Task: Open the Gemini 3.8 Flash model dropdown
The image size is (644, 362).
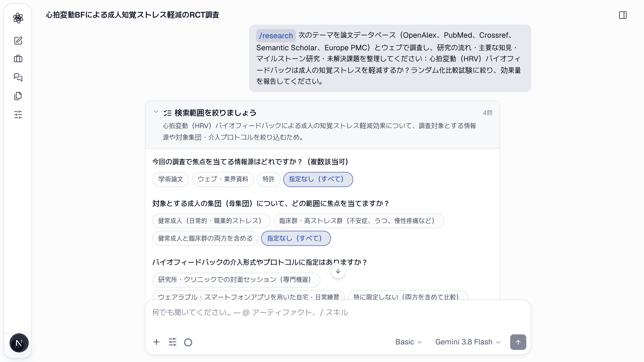Action: pos(468,342)
